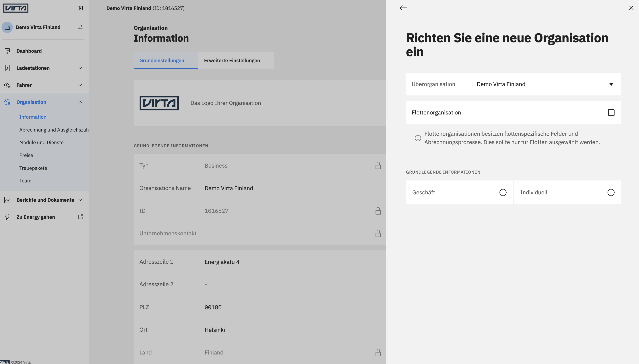Click the Ort value Helsinki
The width and height of the screenshot is (639, 364).
[215, 330]
